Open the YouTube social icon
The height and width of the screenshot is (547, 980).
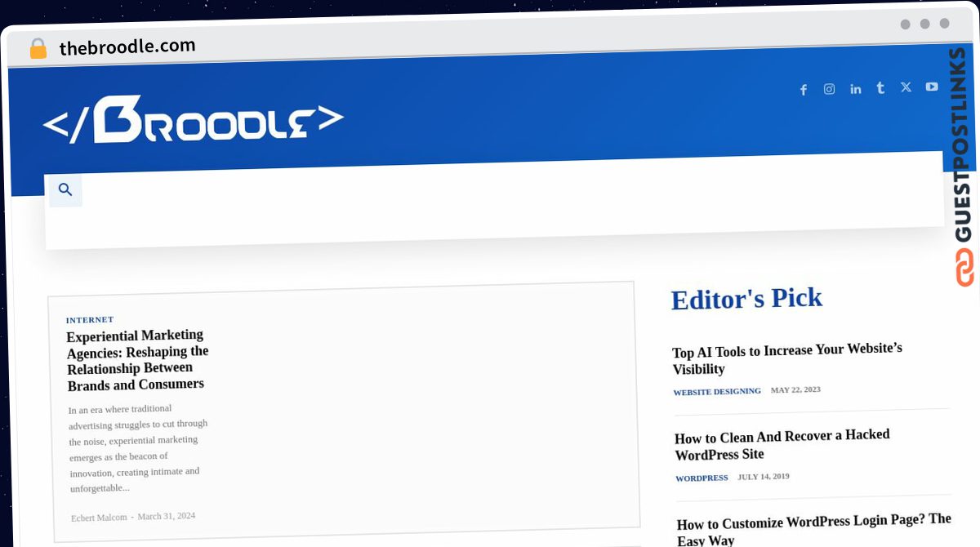(x=932, y=86)
